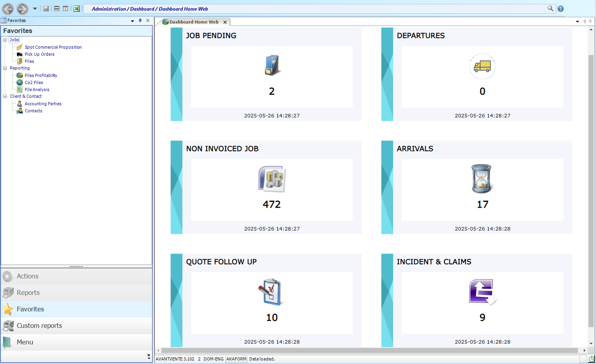The width and height of the screenshot is (596, 364).
Task: Click the blue help question mark icon
Action: pyautogui.click(x=561, y=9)
